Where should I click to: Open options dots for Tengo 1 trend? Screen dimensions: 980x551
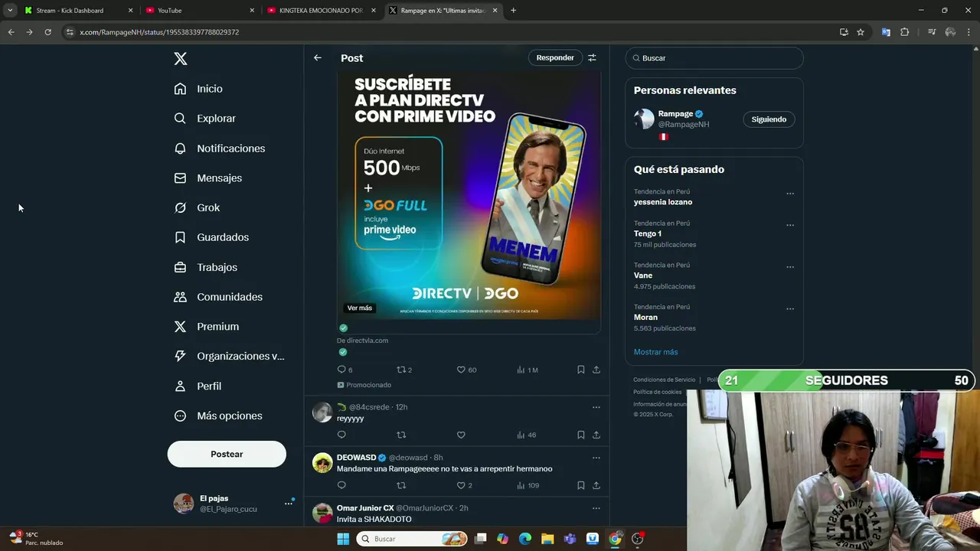coord(790,225)
